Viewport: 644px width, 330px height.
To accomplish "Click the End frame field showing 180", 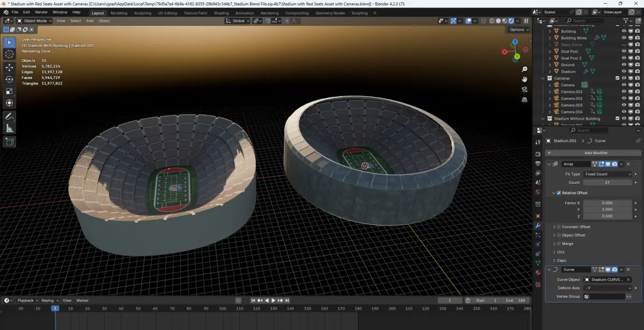I will [516, 300].
